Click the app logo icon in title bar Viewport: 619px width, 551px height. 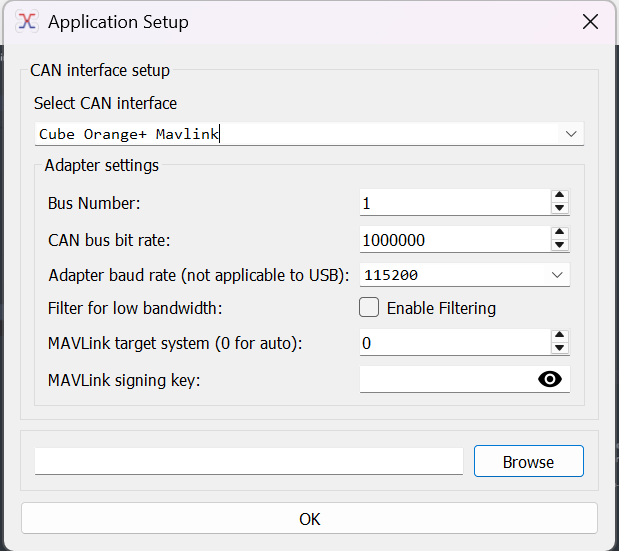tap(27, 22)
